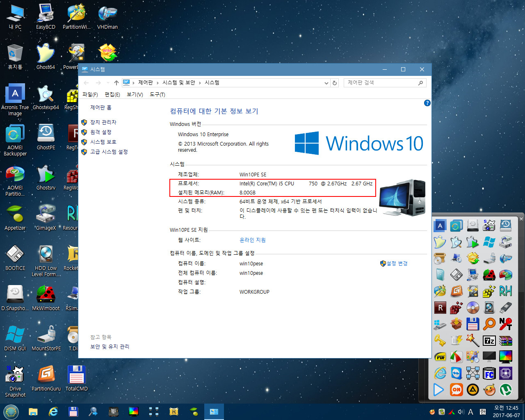Open 원격 설정 link
The height and width of the screenshot is (420, 525).
click(101, 132)
